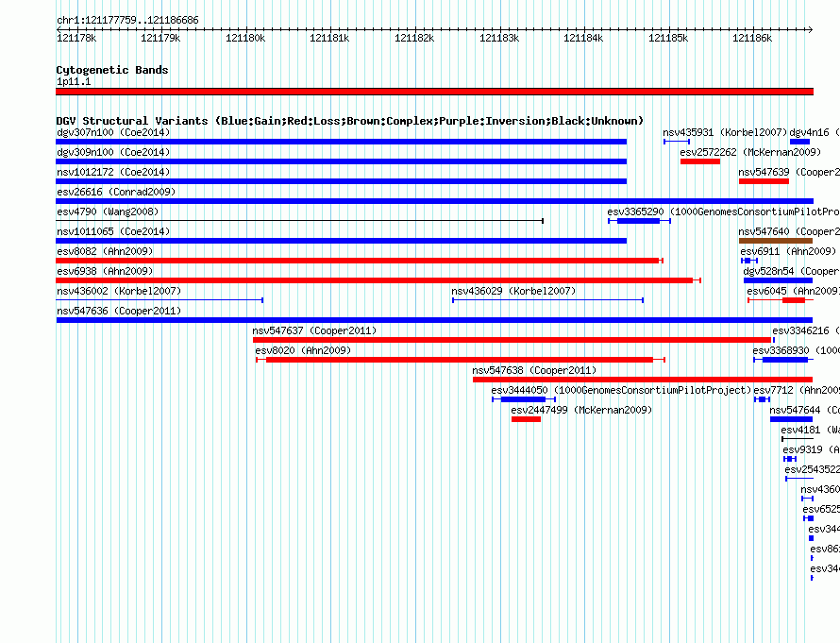
Task: Click the chr1:121177759..121186686 coordinates text
Action: click(127, 20)
